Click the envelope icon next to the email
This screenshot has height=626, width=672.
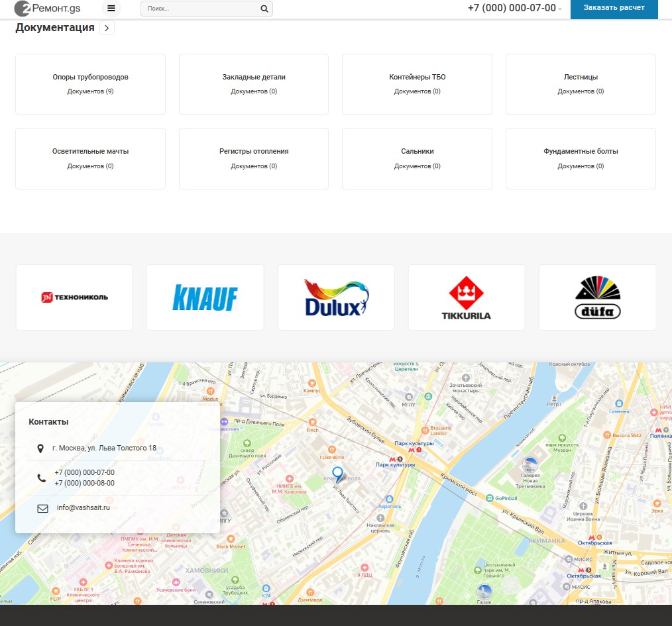coord(42,508)
